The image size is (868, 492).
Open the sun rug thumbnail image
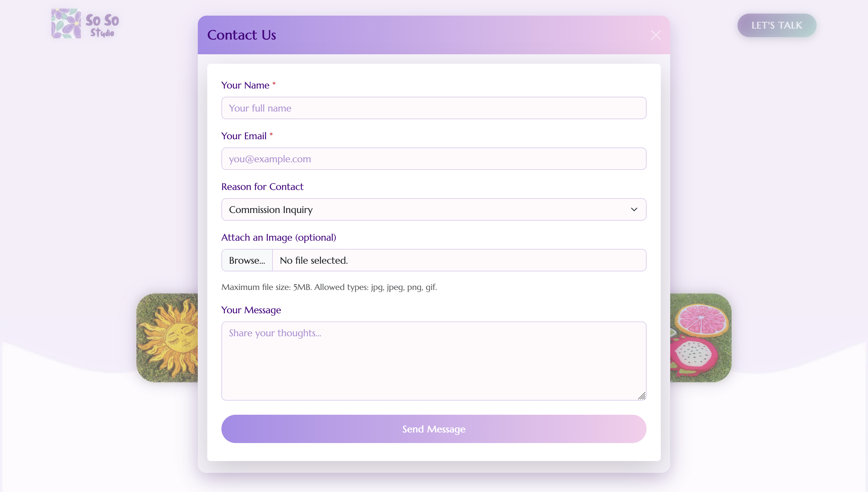click(167, 338)
